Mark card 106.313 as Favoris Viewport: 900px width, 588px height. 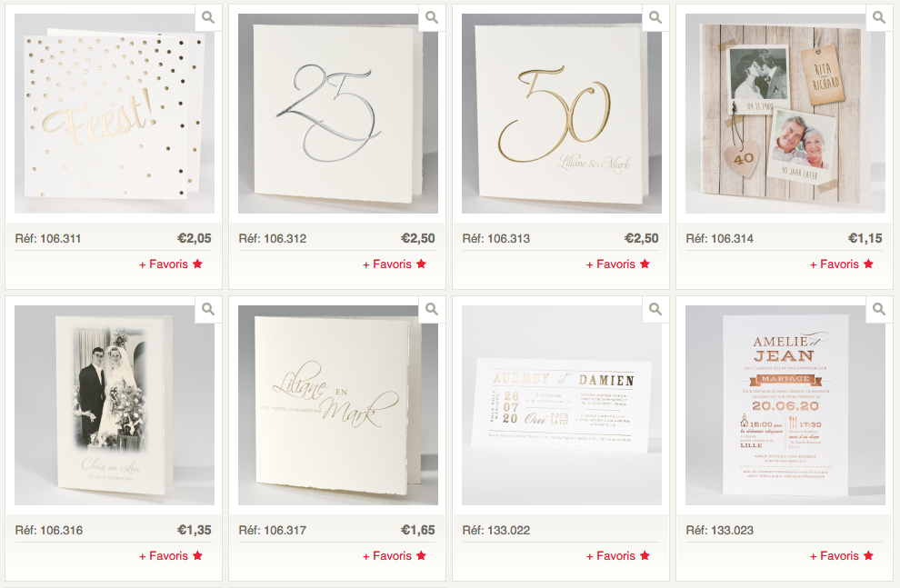[617, 264]
